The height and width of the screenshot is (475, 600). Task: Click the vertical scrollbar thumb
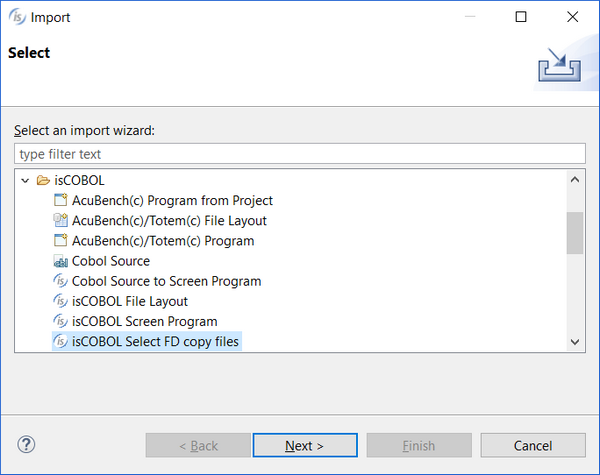pyautogui.click(x=575, y=233)
